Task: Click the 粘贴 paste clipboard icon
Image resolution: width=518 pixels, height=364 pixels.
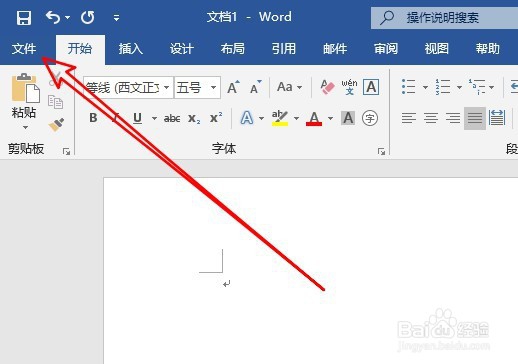Action: coord(25,88)
